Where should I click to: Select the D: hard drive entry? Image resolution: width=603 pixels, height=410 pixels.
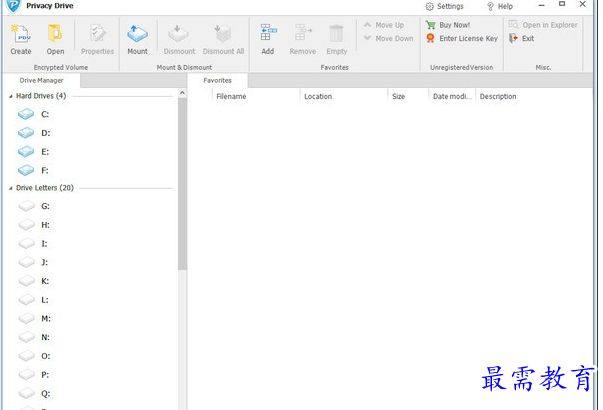click(45, 133)
